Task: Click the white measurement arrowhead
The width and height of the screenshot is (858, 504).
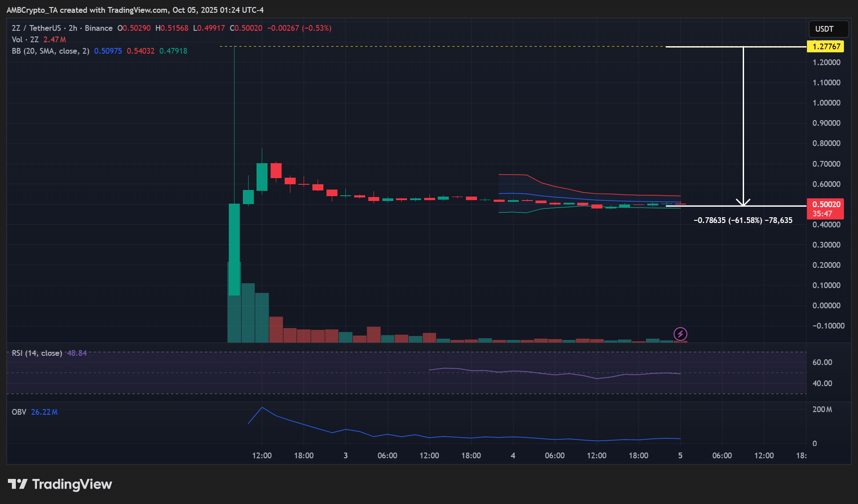Action: [x=743, y=203]
